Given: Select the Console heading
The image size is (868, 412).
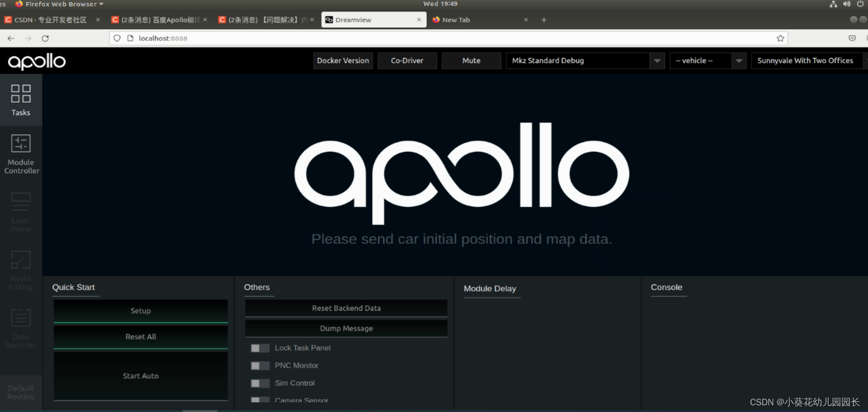Looking at the screenshot, I should pyautogui.click(x=666, y=287).
